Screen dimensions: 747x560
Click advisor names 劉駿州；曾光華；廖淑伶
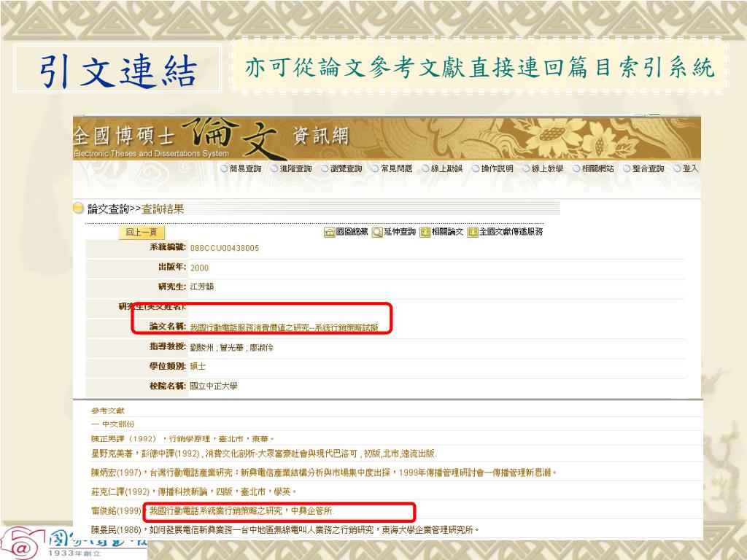pyautogui.click(x=231, y=348)
